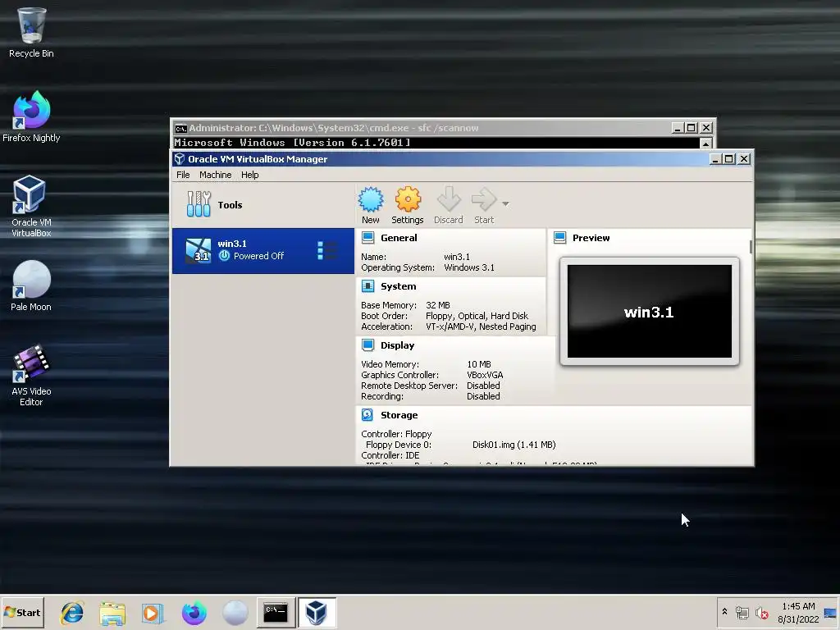Open the Help menu
Image resolution: width=840 pixels, height=630 pixels.
(249, 175)
